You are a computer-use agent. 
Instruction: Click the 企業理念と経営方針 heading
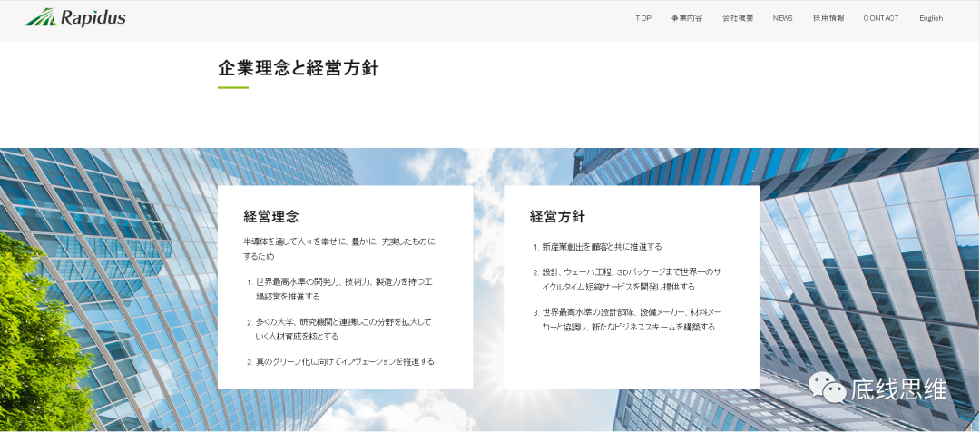pos(299,67)
